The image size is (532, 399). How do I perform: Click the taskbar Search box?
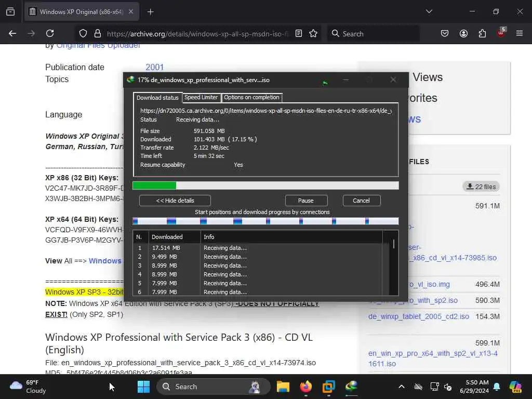pos(213,387)
